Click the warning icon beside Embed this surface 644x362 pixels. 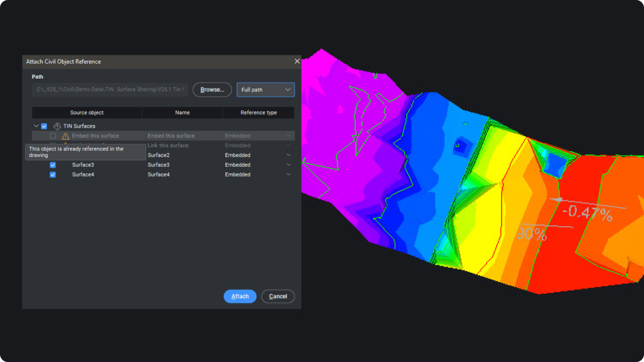[x=66, y=136]
